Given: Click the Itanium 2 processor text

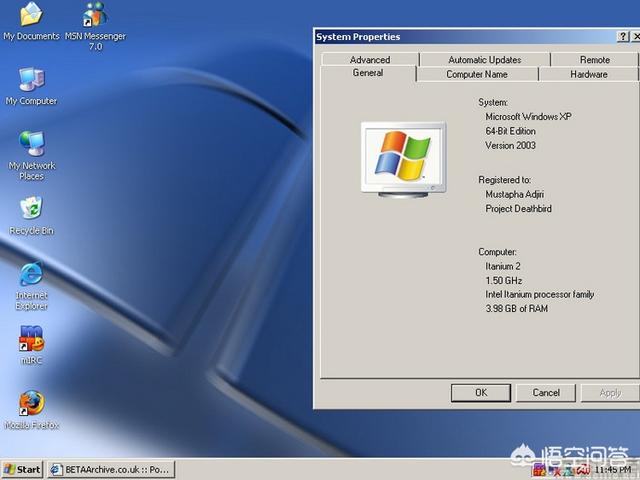Looking at the screenshot, I should coord(502,267).
